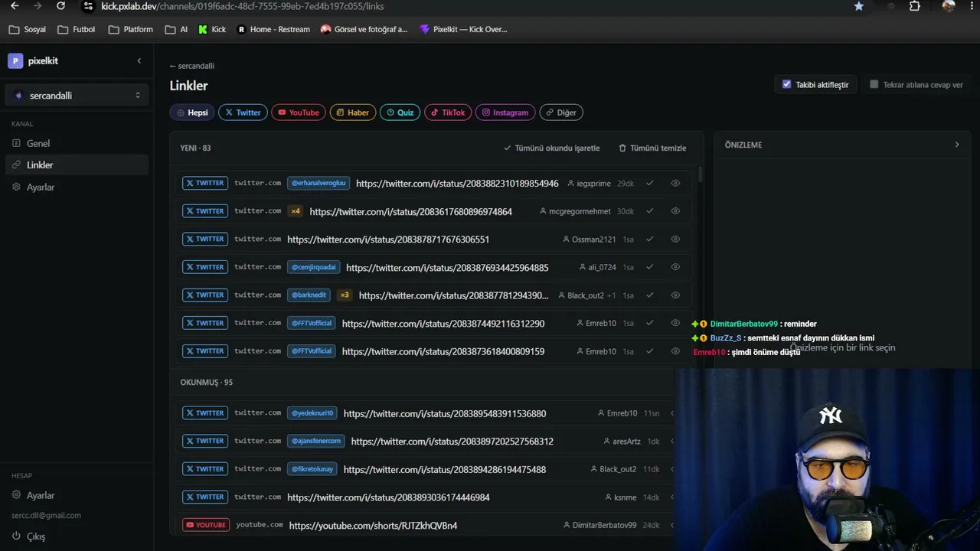This screenshot has width=980, height=551.
Task: Expand the ×4 duplicates badge on mcgregormehmet row
Action: point(295,211)
